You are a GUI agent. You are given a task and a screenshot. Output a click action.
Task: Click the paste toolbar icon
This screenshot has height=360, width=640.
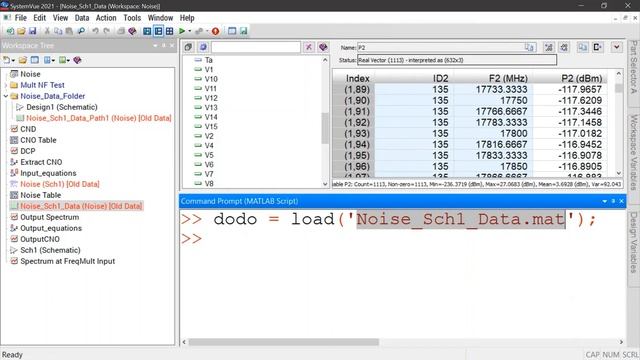(69, 31)
